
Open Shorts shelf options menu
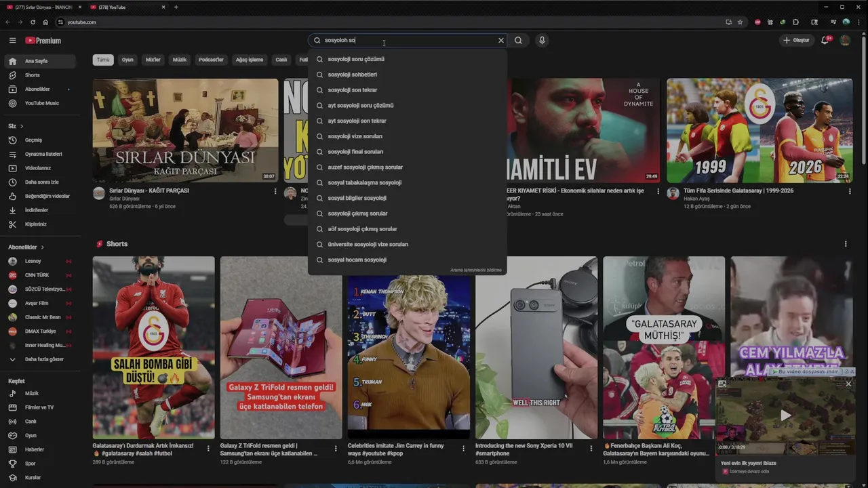pos(846,244)
